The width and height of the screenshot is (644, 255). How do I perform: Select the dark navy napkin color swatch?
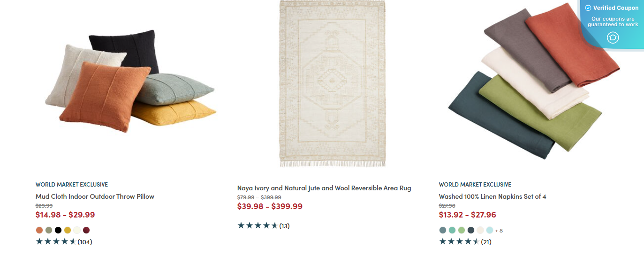[471, 230]
